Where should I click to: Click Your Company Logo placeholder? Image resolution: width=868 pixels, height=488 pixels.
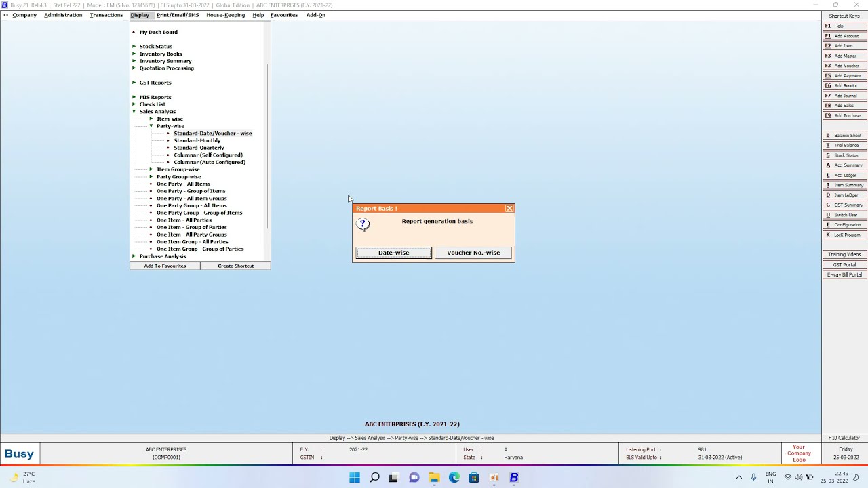point(800,453)
